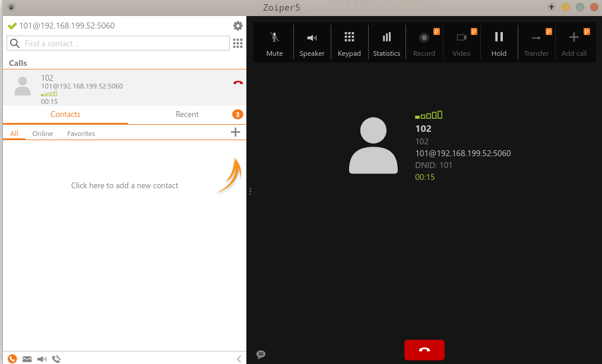Enable Video for the call

461,43
